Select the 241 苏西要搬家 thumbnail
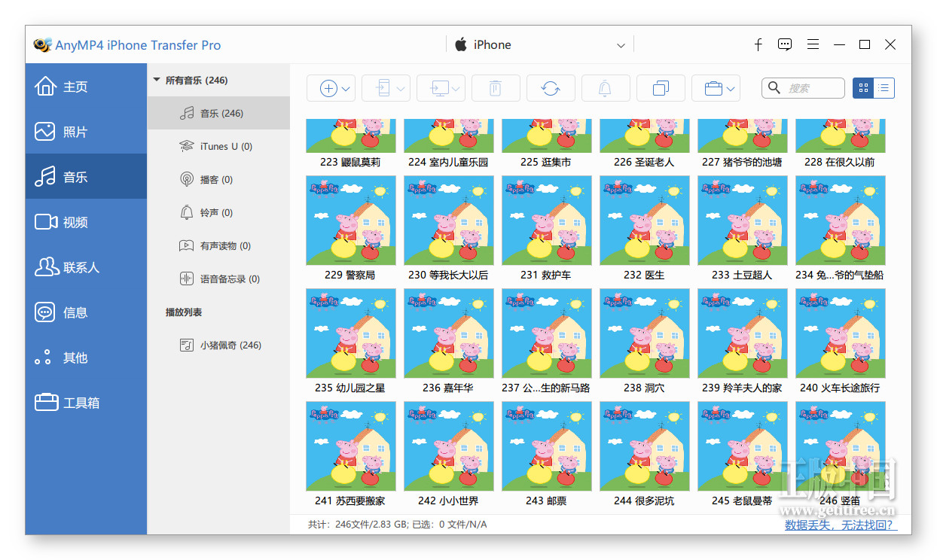Screen dimensions: 937x560 351,446
